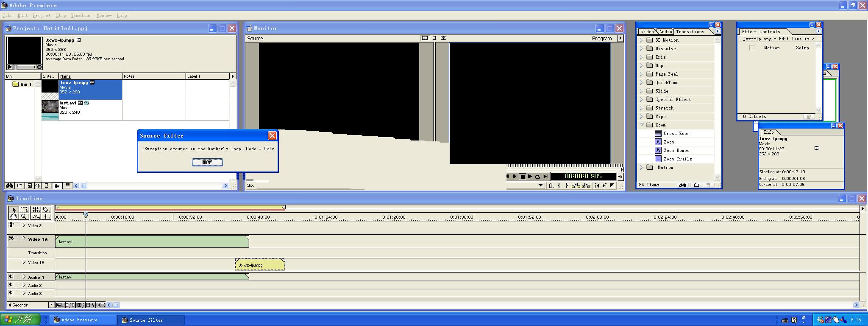
Task: Click the create item icon in Project window
Action: [x=29, y=185]
